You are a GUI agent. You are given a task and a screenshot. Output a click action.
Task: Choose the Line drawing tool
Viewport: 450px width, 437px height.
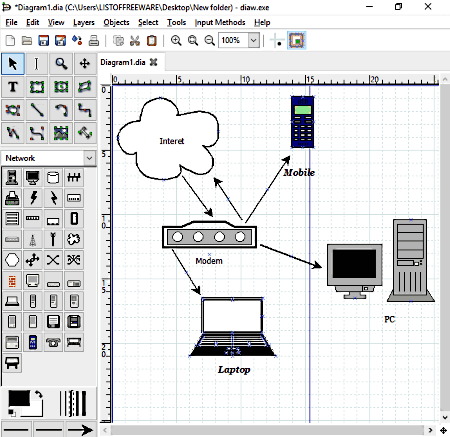tap(37, 110)
